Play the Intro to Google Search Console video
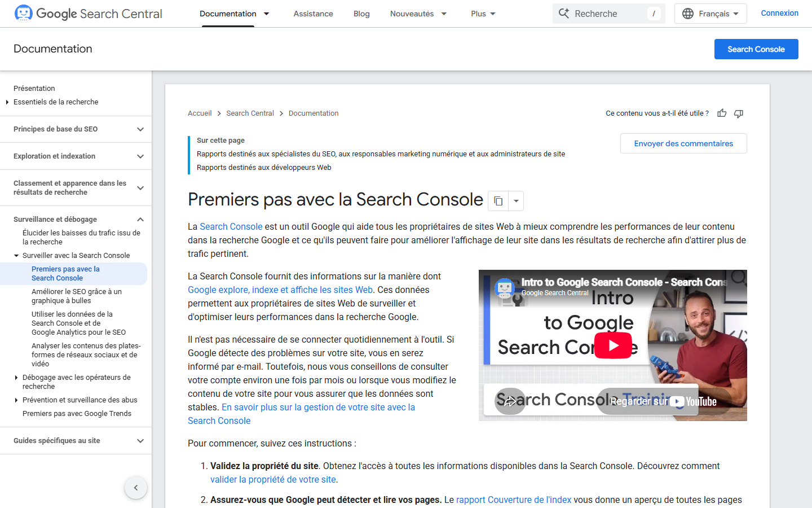The height and width of the screenshot is (508, 812). (x=614, y=345)
